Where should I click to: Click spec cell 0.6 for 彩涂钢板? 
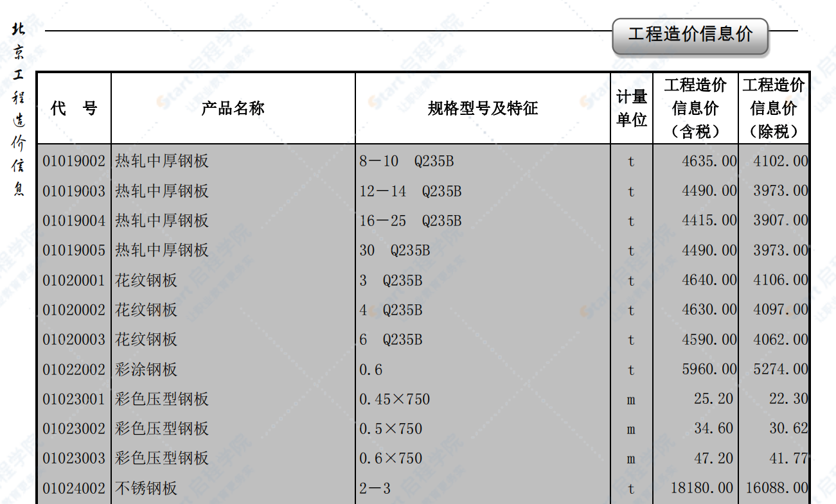tap(371, 370)
